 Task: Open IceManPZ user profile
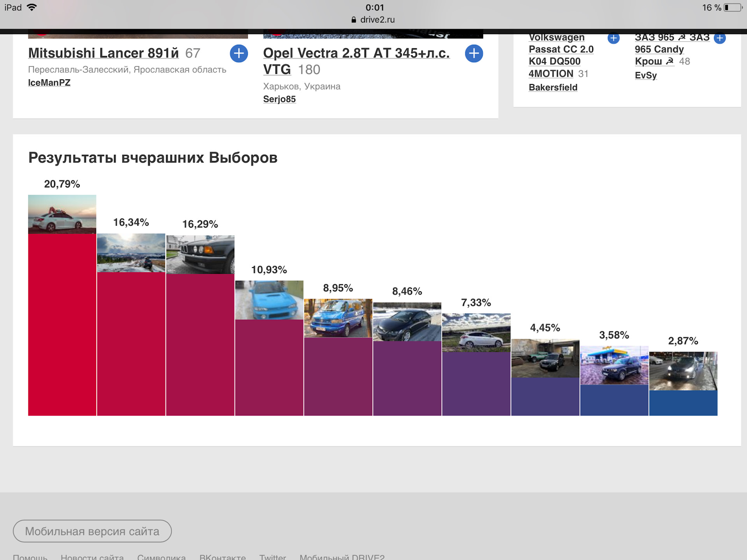(49, 82)
